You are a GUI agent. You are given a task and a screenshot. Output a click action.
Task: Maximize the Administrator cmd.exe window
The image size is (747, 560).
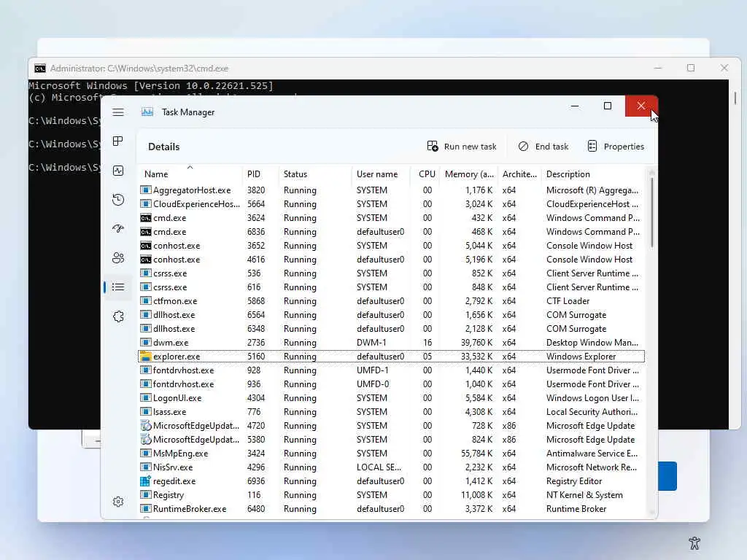[691, 68]
